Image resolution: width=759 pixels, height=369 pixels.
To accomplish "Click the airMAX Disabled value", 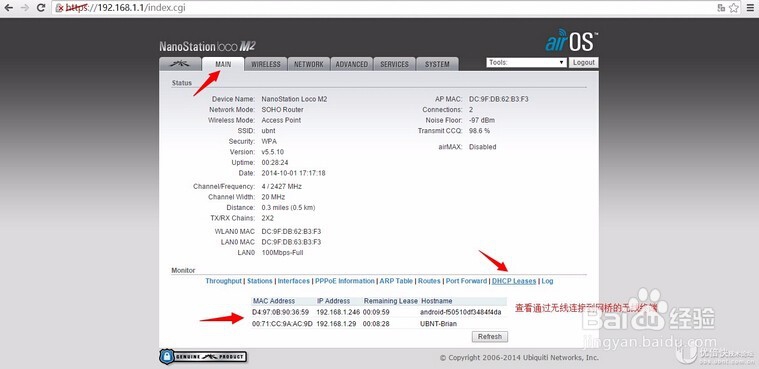I will pyautogui.click(x=483, y=147).
